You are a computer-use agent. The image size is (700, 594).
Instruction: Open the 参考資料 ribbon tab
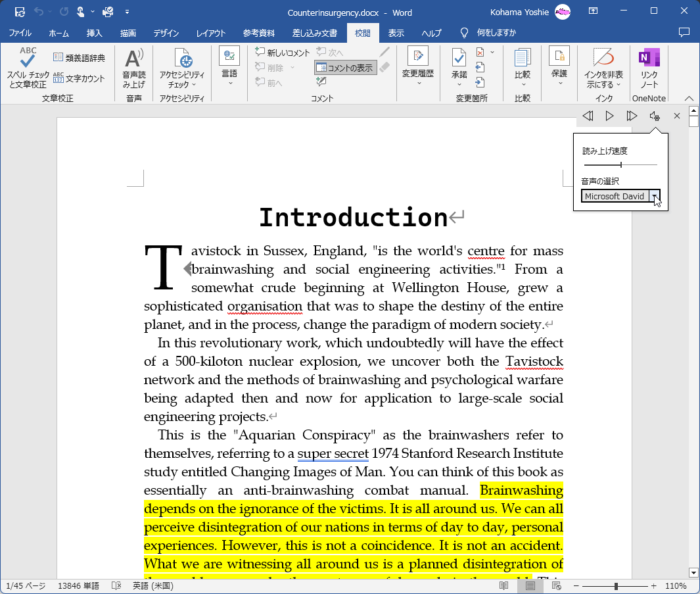pos(259,33)
